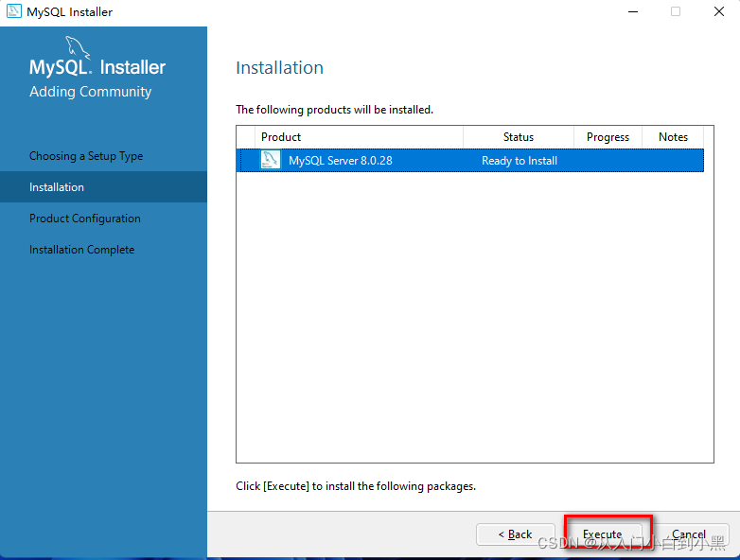The image size is (740, 560).
Task: Minimize the MySQL Installer window
Action: [x=633, y=11]
